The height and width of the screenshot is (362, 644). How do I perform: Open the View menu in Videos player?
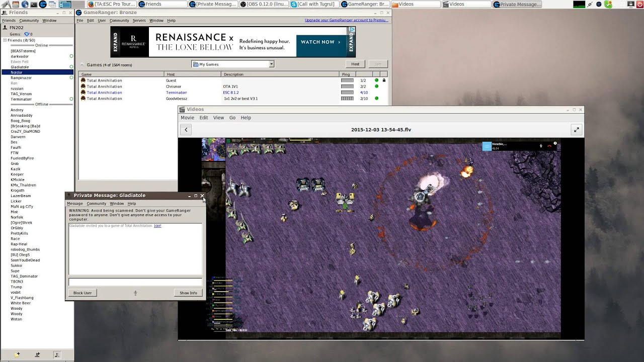click(x=218, y=118)
